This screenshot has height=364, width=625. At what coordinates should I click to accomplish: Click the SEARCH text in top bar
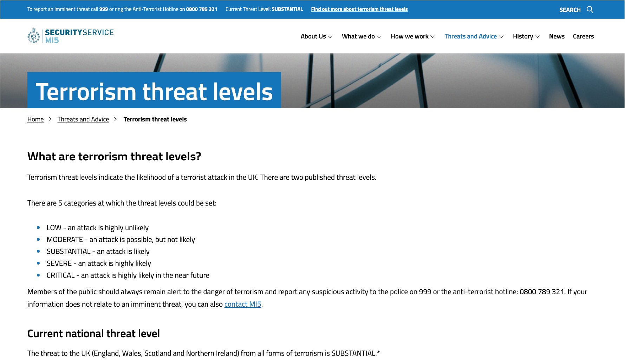pyautogui.click(x=570, y=10)
